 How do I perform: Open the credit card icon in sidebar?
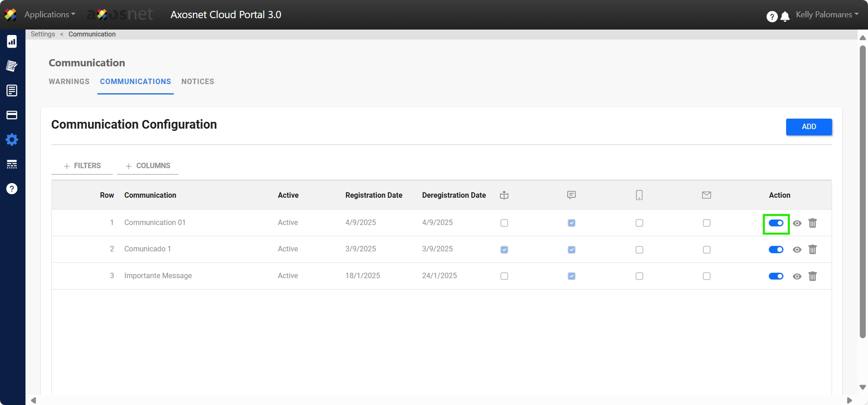point(12,115)
